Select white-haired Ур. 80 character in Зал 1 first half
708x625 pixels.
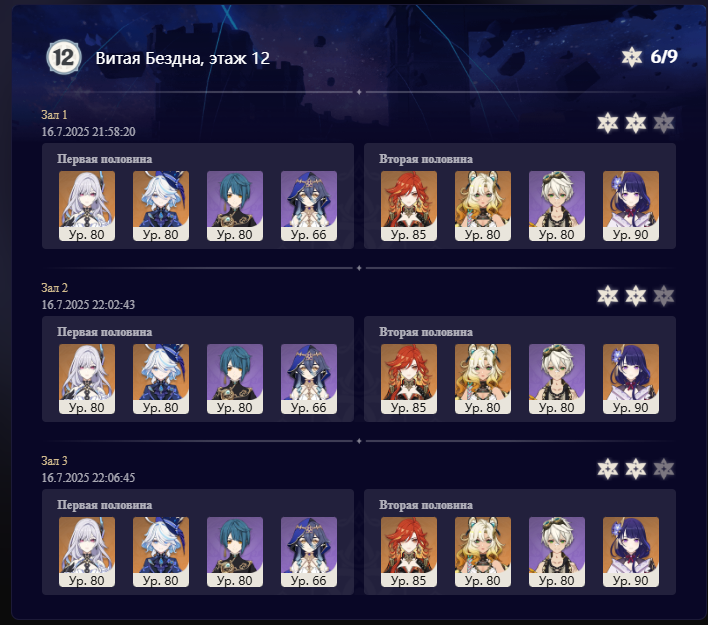87,205
